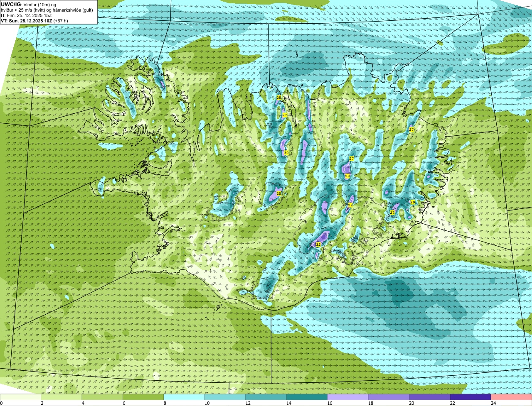Pick the 12–14 m/s legend color swatch
Screen dimensions: 532x406
[266, 397]
